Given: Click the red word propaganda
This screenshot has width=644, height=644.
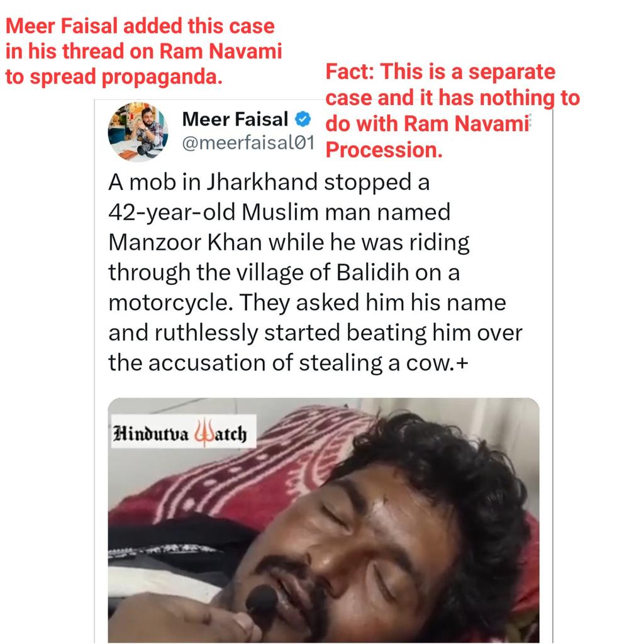Looking at the screenshot, I should tap(162, 77).
